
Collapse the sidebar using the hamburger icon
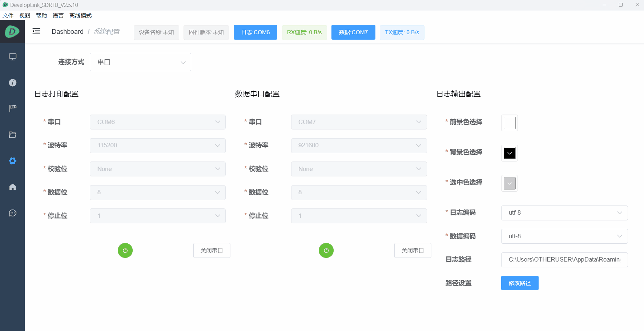[36, 31]
